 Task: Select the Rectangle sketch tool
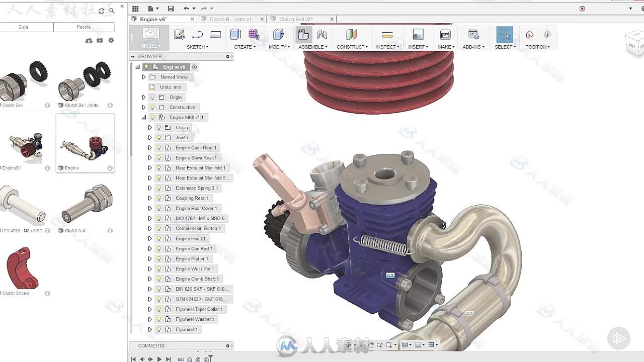pos(216,34)
